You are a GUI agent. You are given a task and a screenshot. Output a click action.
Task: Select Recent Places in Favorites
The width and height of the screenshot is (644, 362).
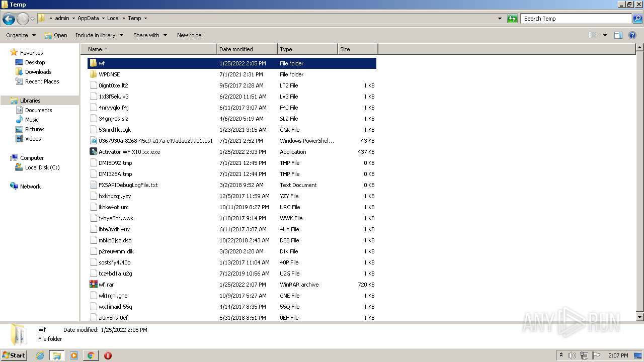pyautogui.click(x=42, y=81)
